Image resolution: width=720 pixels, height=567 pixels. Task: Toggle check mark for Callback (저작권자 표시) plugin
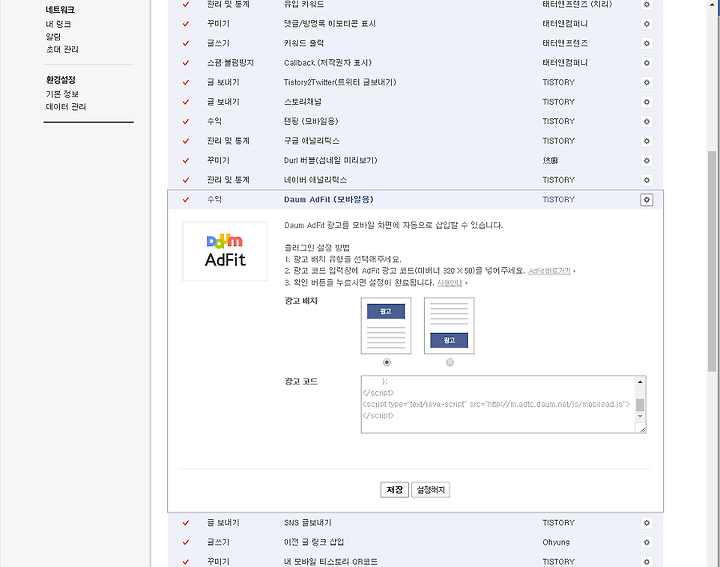tap(186, 63)
